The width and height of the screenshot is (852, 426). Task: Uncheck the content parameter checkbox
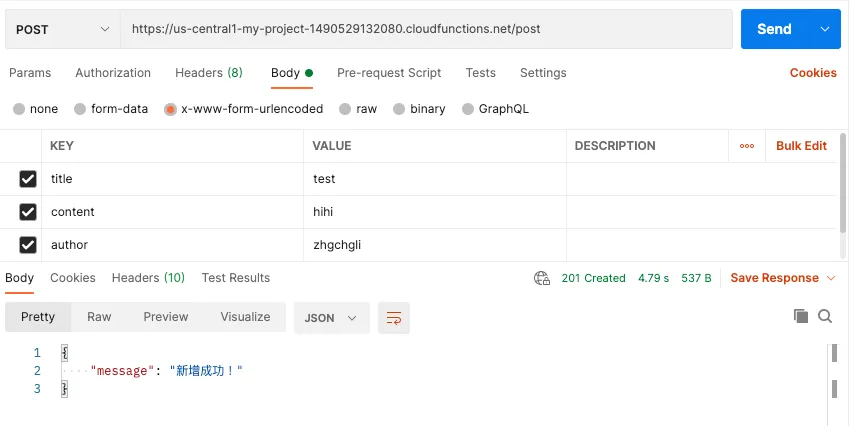[28, 212]
